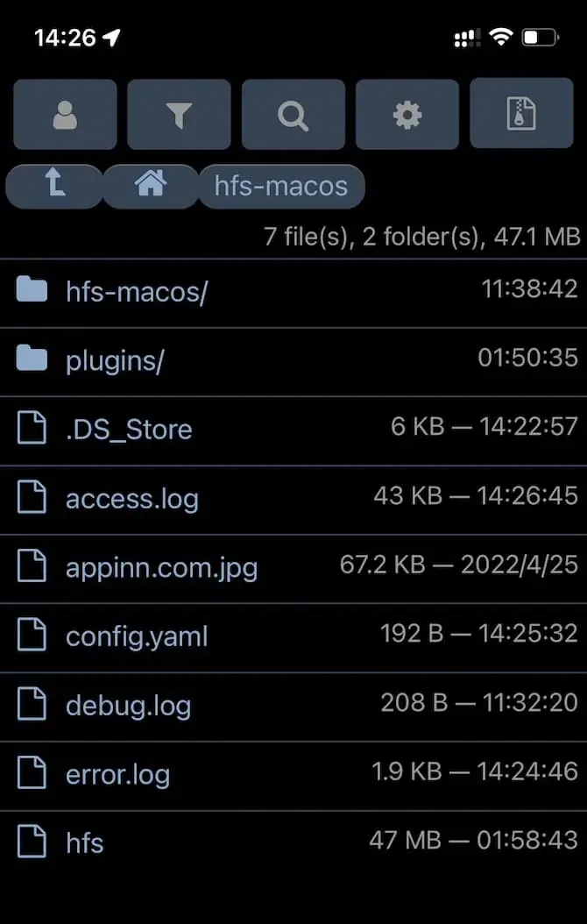
Task: Open the hfs-macos/ folder
Action: point(137,291)
